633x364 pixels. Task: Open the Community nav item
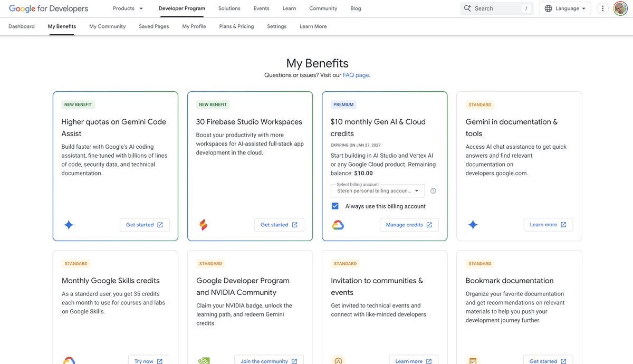[x=323, y=8]
